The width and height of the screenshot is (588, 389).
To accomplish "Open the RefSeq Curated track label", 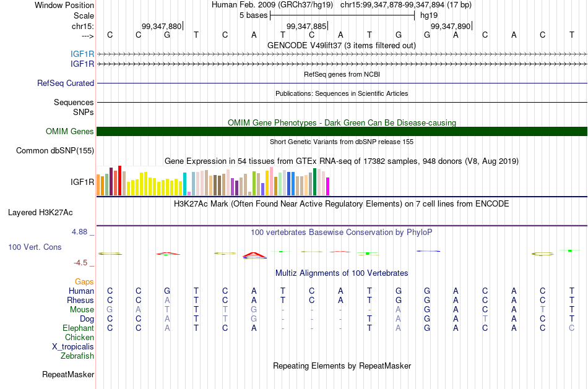I will pyautogui.click(x=66, y=83).
